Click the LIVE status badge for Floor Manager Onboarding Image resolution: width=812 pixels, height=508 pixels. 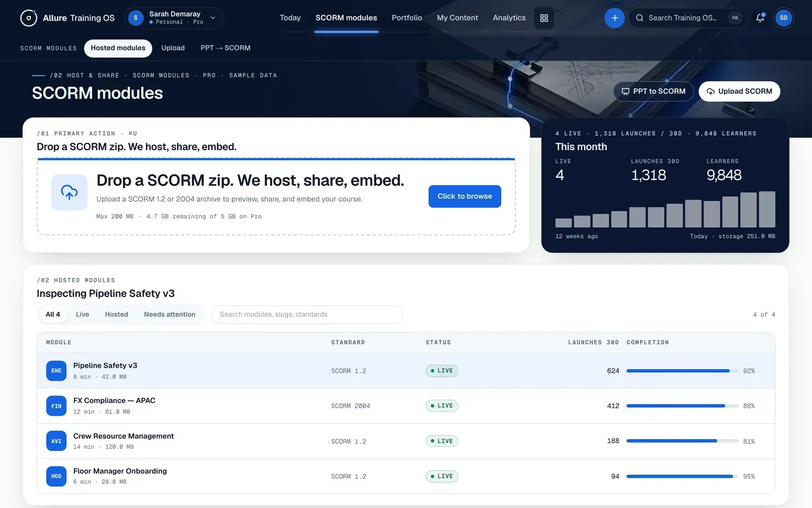(442, 476)
